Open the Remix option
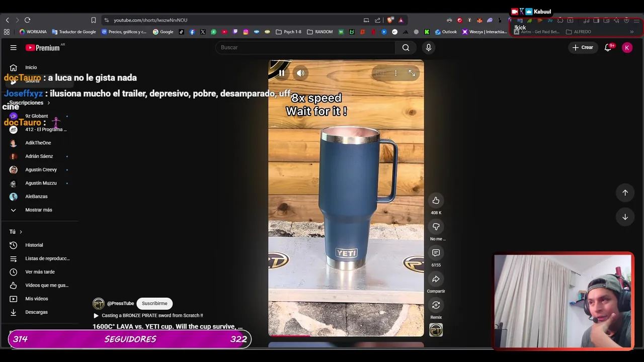 (x=436, y=305)
